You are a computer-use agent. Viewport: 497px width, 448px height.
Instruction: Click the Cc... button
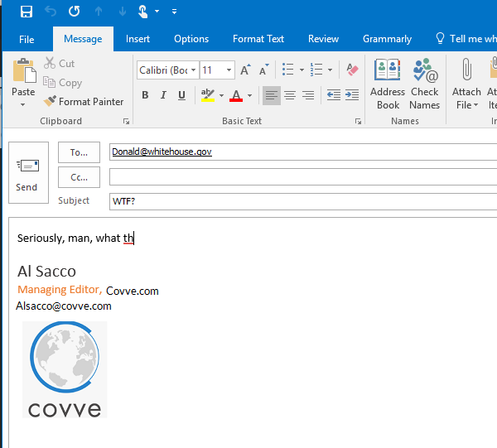point(79,177)
